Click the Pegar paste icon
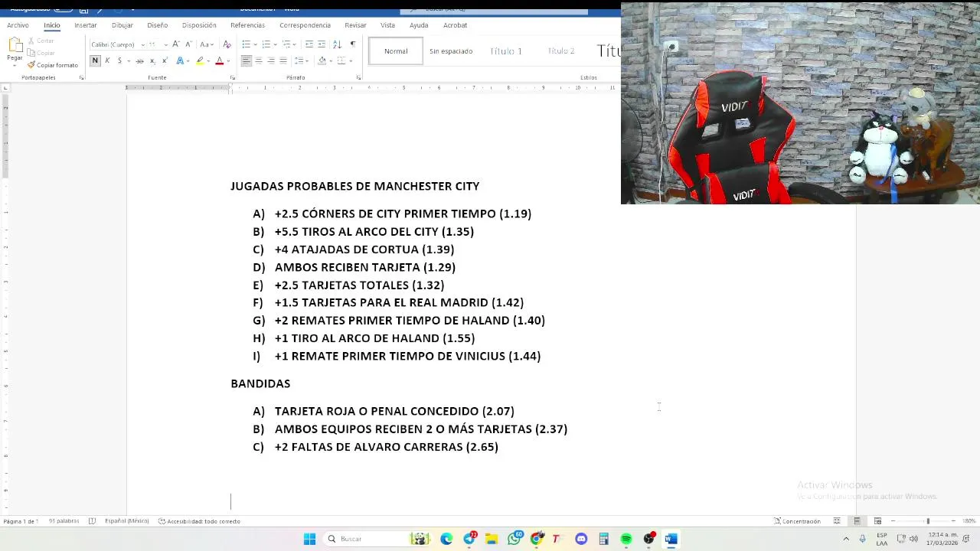The image size is (980, 551). pyautogui.click(x=15, y=46)
